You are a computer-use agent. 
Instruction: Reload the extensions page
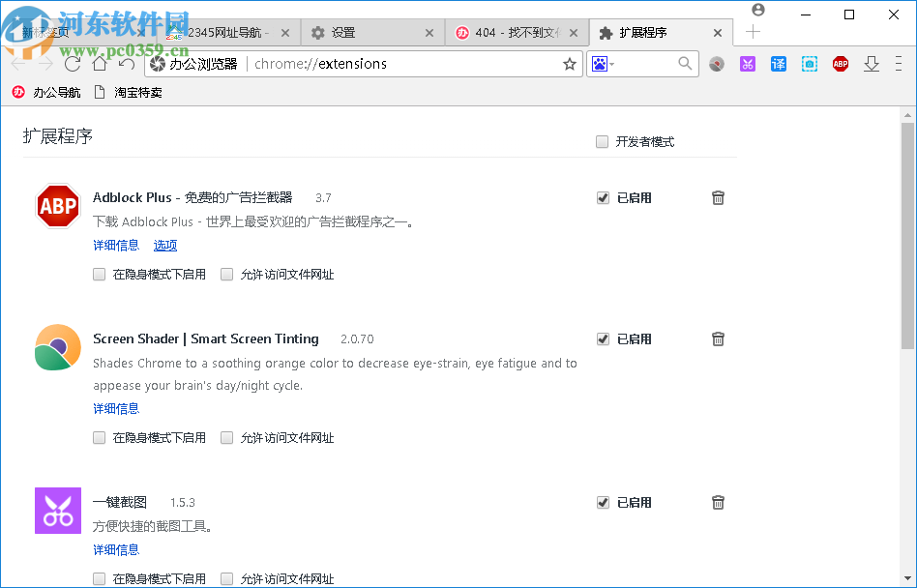pos(72,63)
